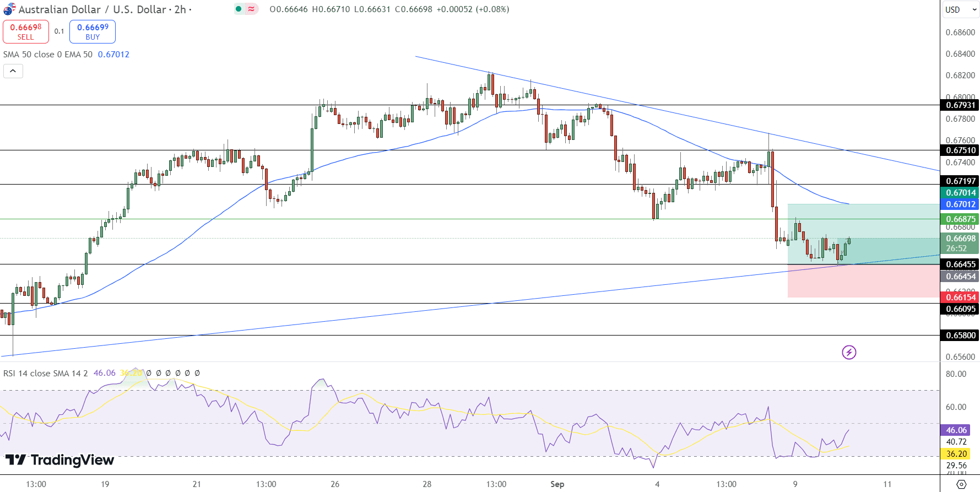
Task: Click the 26 date on time axis
Action: (x=335, y=484)
